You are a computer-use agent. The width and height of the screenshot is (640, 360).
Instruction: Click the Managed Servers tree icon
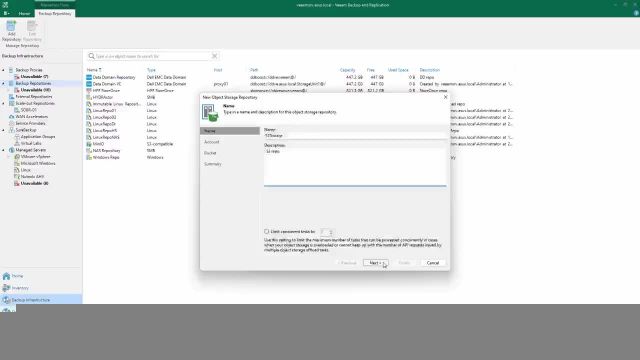coord(11,150)
